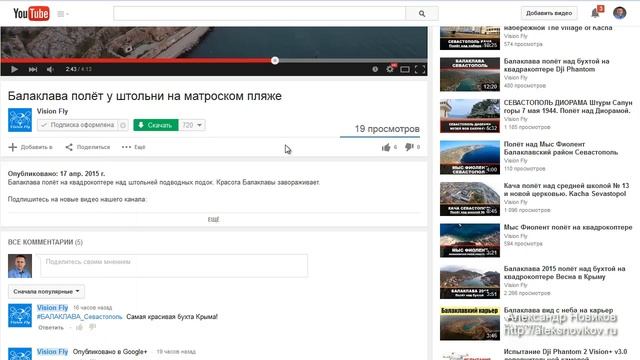Open Vision Fly author link on second comment

click(52, 351)
